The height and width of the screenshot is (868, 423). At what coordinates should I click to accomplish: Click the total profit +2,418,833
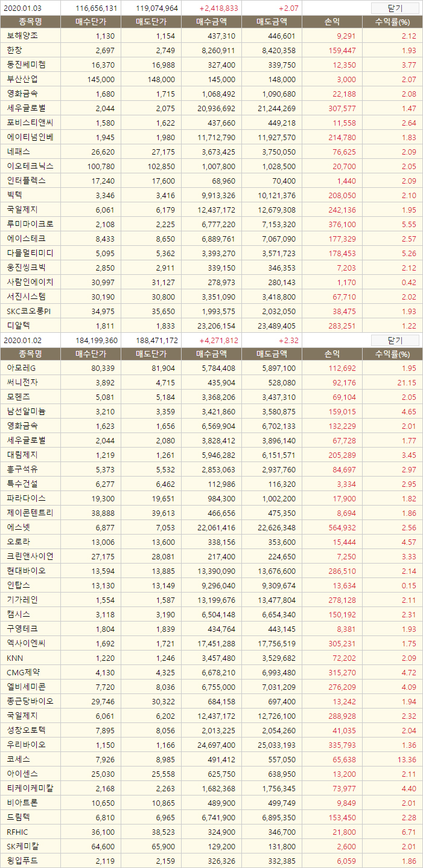(x=218, y=8)
